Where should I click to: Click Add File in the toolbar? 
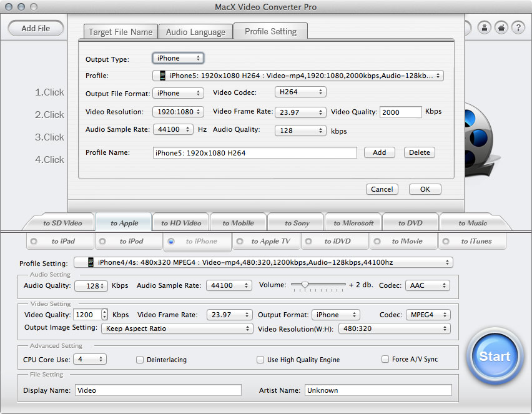[36, 28]
